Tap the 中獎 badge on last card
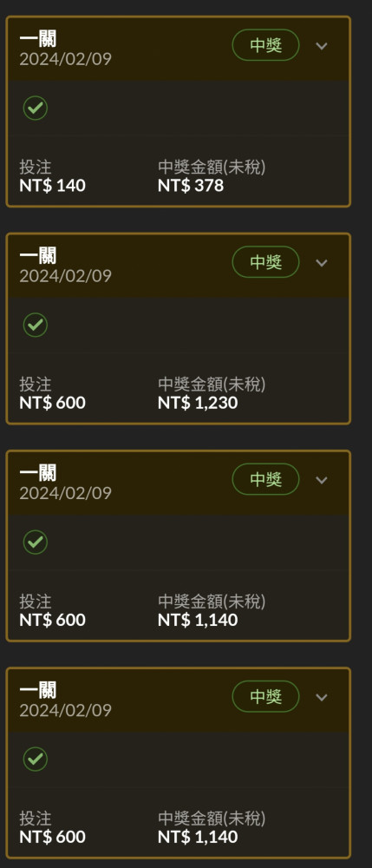The image size is (372, 868). [x=266, y=696]
